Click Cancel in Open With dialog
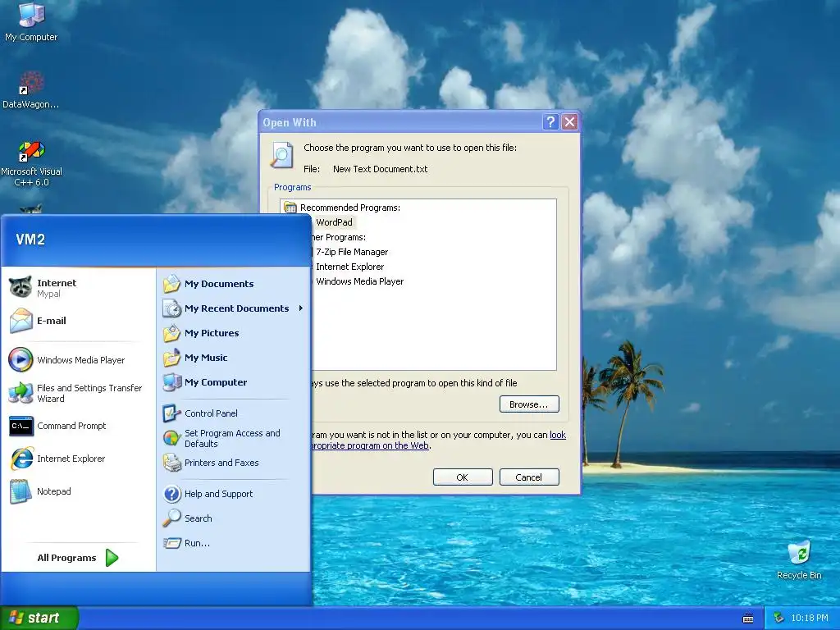 529,477
